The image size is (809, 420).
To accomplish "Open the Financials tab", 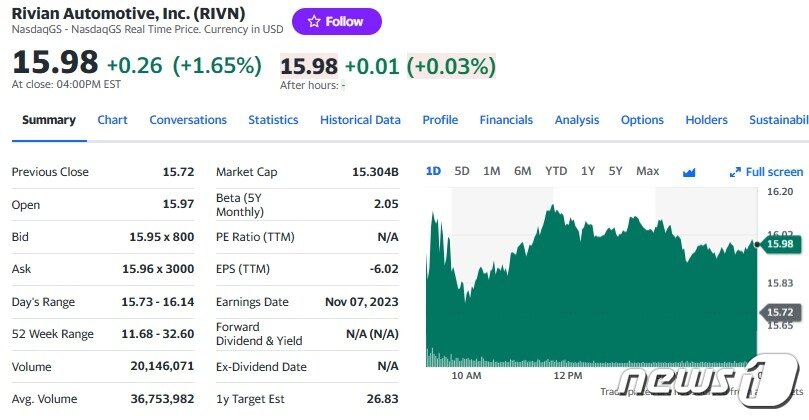I will point(506,120).
